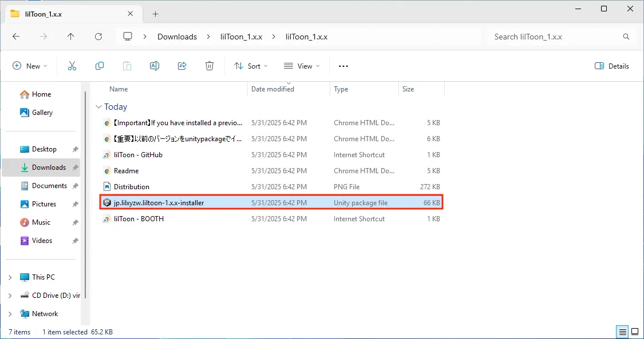Expand the This PC tree node
Image resolution: width=644 pixels, height=339 pixels.
click(x=10, y=277)
